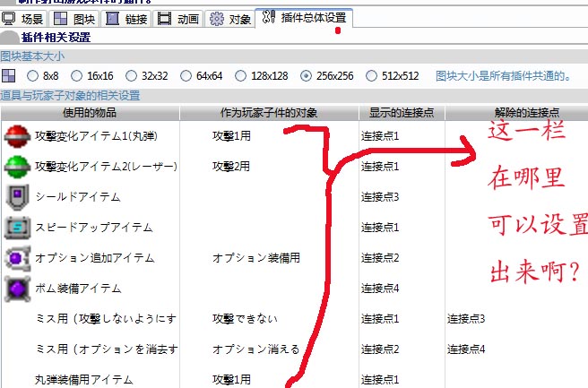Open the 对象 tab

click(x=229, y=19)
